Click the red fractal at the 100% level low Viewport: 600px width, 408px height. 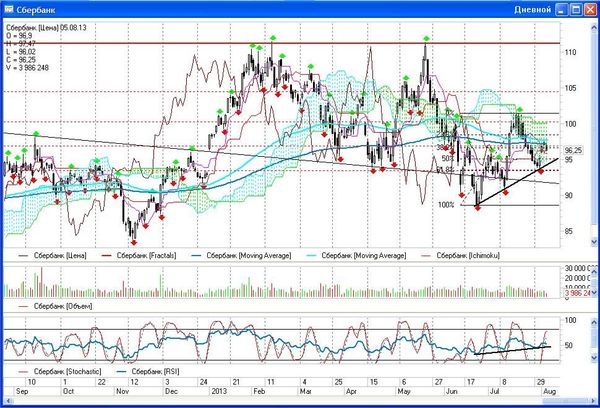click(x=478, y=207)
